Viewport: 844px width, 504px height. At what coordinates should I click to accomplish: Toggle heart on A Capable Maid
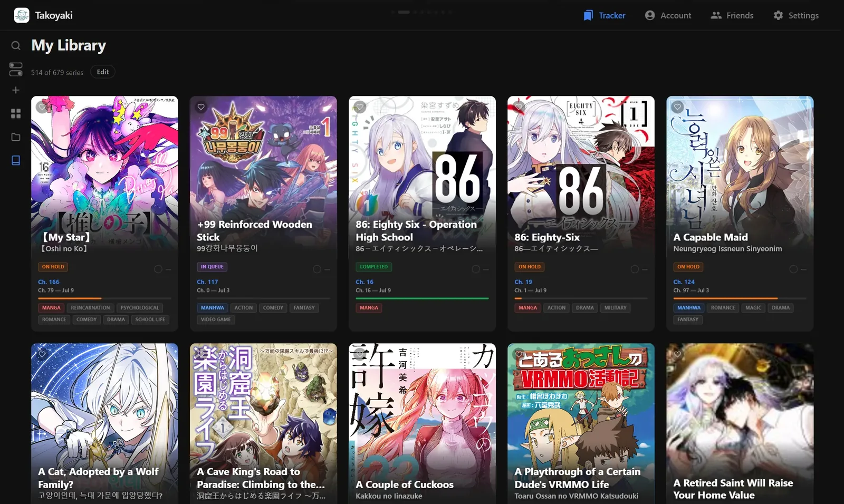point(677,107)
